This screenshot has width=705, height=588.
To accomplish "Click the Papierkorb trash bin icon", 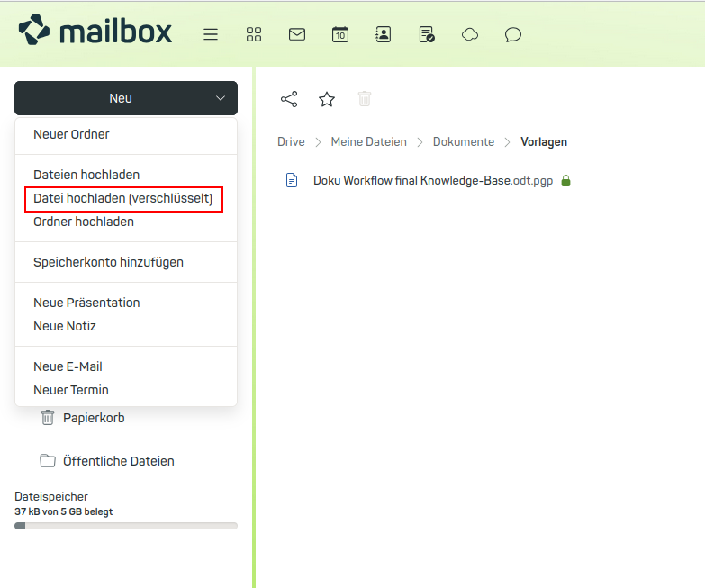I will [47, 417].
